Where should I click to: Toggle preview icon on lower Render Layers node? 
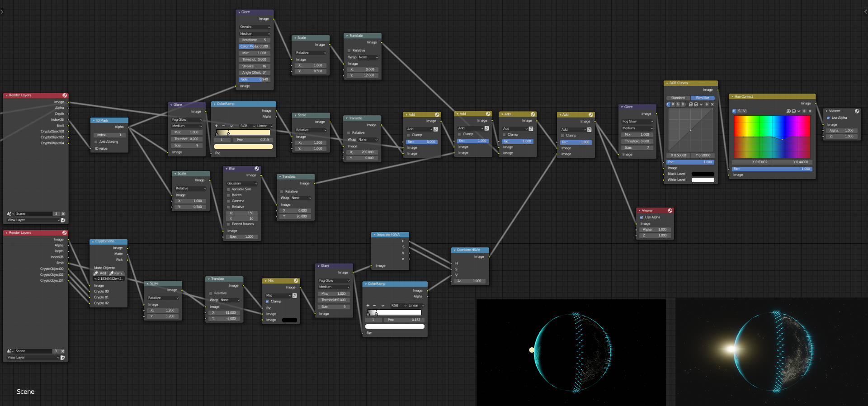(65, 233)
